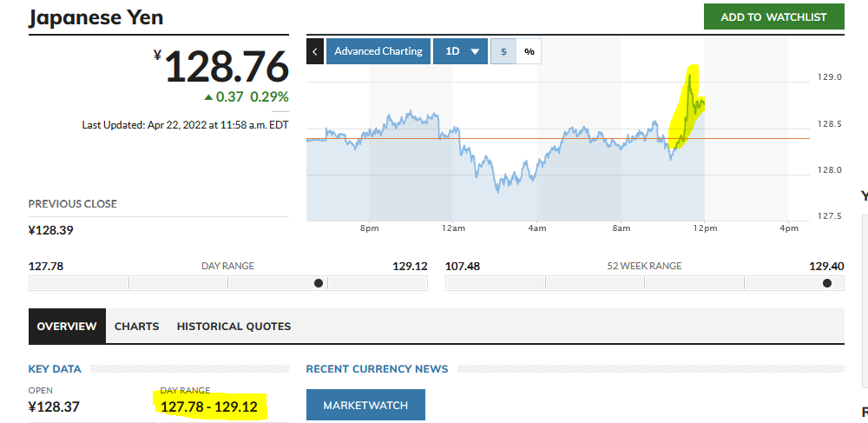Click the dot marker on the 52 week range bar
This screenshot has width=868, height=423.
(826, 282)
